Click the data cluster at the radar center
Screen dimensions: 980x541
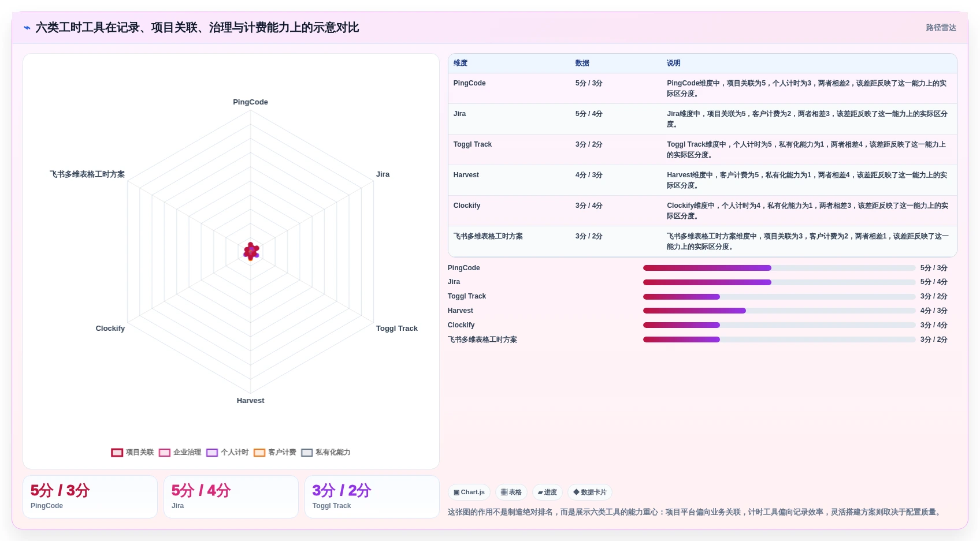251,252
